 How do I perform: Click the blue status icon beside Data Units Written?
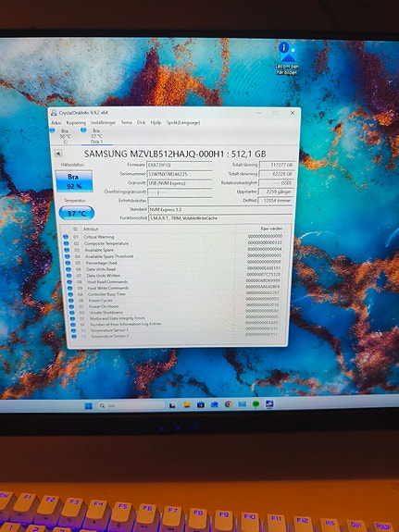(x=69, y=276)
